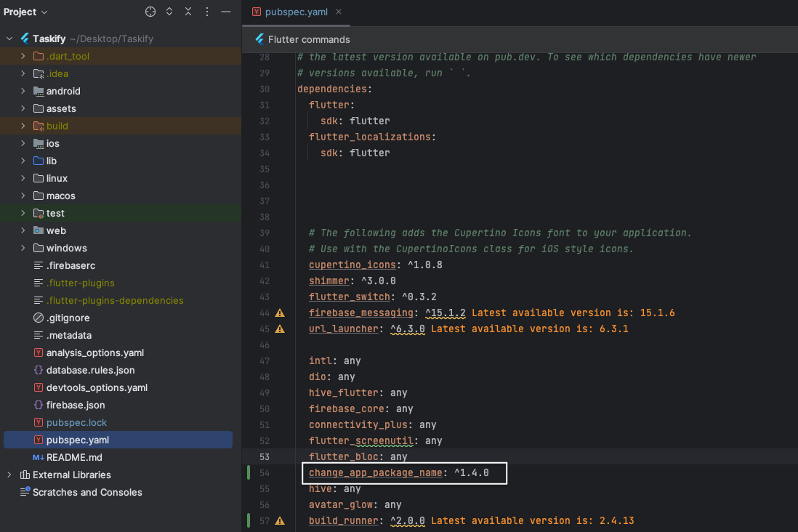Click the warning icon on line 44
The height and width of the screenshot is (532, 798).
pyautogui.click(x=280, y=313)
